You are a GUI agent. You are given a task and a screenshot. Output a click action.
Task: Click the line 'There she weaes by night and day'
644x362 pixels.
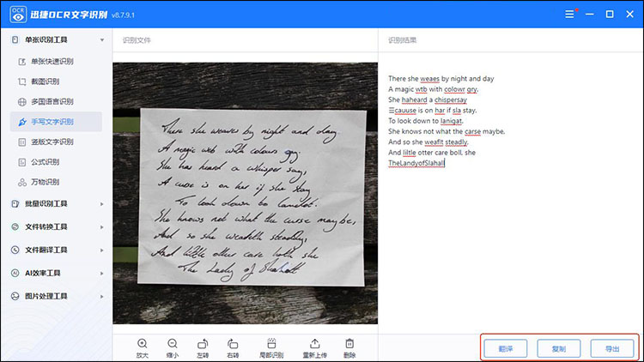pos(441,78)
